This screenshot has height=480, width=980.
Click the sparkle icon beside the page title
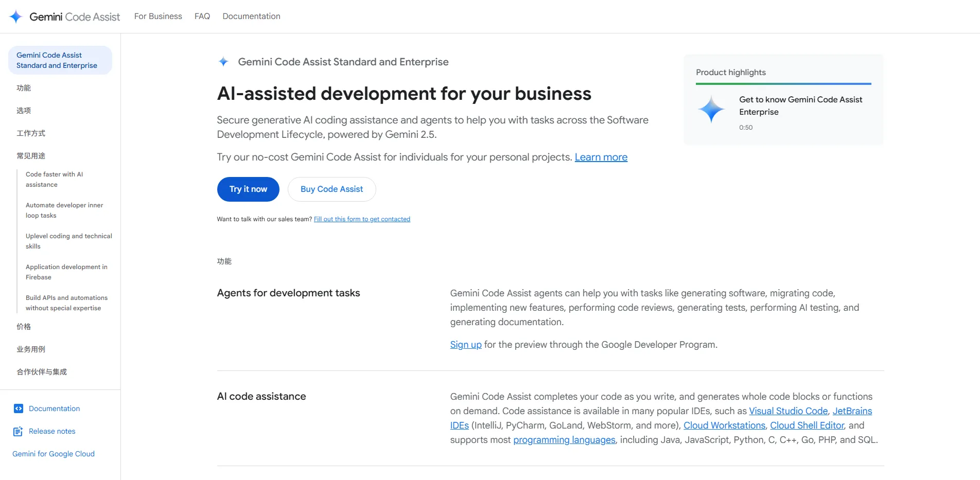(223, 62)
